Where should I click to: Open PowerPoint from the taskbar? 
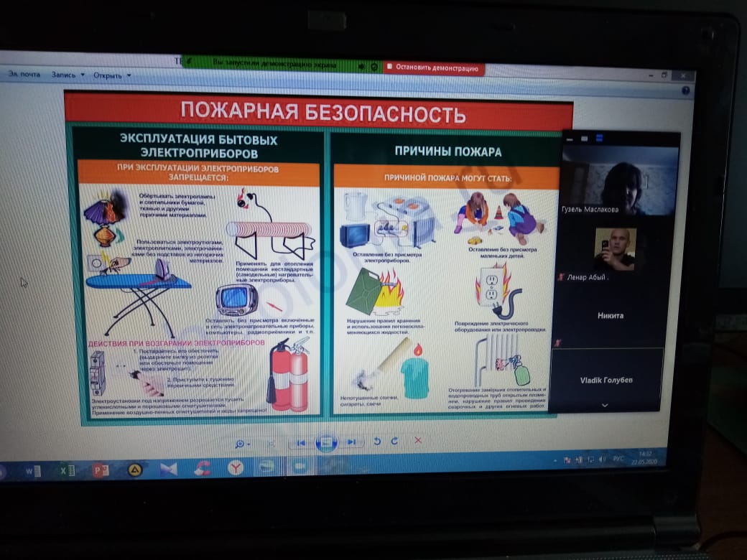101,470
